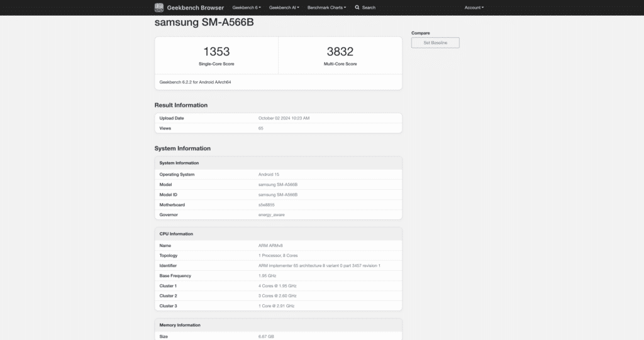This screenshot has height=340, width=644.
Task: Click the Base Frequency value 1.95 GHz
Action: (x=267, y=276)
